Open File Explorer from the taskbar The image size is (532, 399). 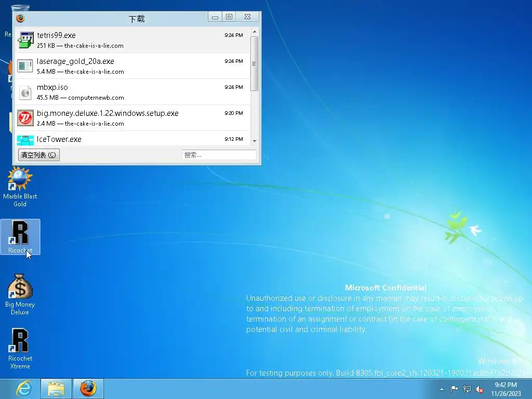pos(56,389)
